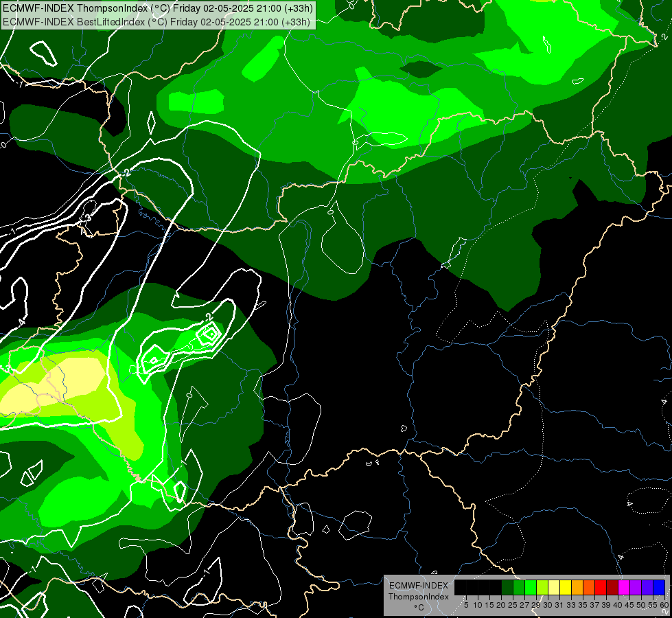Select the indigo legend swatch for 50-55
The width and height of the screenshot is (672, 618).
coord(647,588)
